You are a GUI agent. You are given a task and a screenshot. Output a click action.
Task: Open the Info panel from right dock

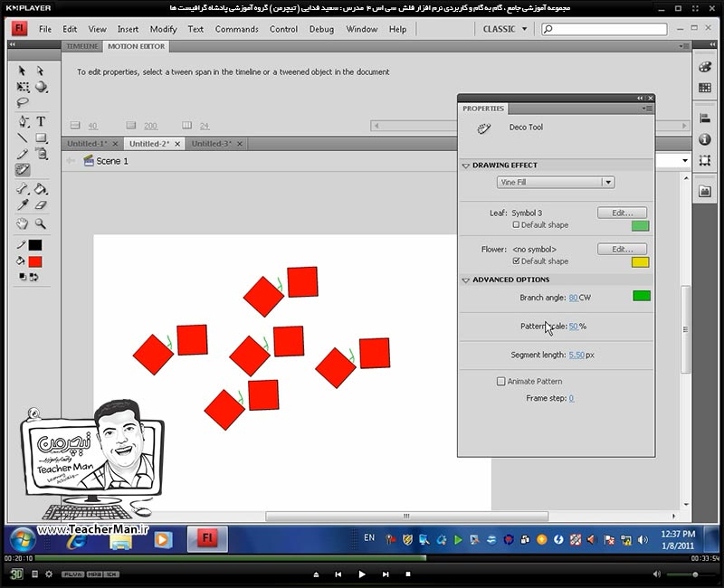pos(705,139)
